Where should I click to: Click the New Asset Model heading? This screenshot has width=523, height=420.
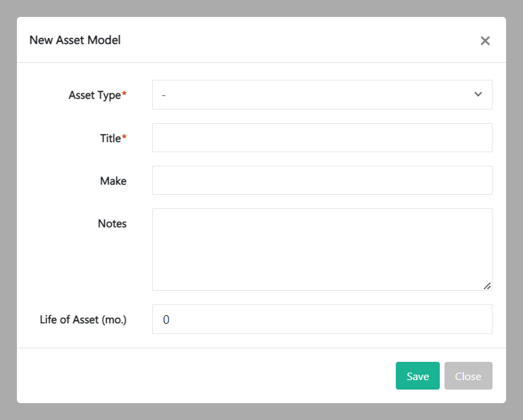click(x=75, y=40)
